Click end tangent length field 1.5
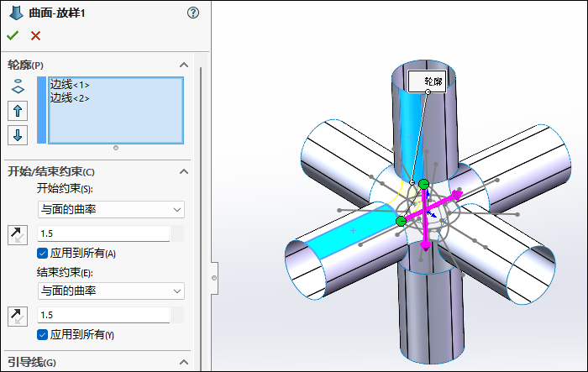Viewport: 588px width, 372px height. pyautogui.click(x=103, y=315)
